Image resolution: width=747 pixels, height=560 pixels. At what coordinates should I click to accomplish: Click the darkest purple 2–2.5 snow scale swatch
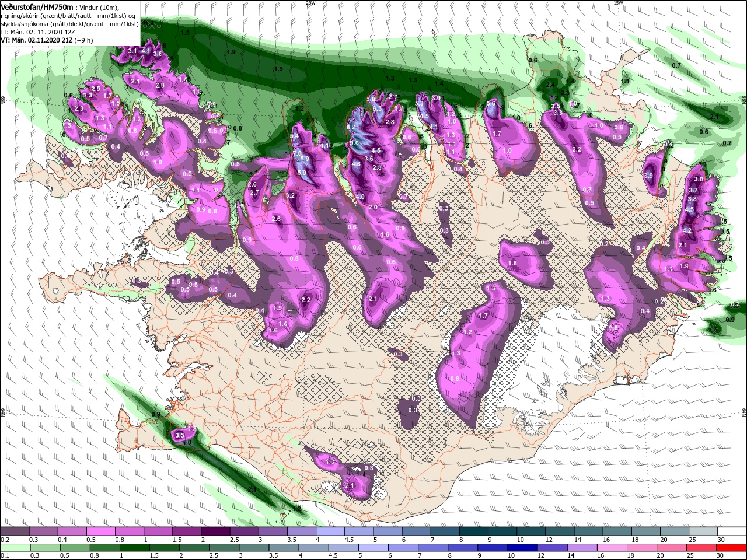(x=215, y=531)
